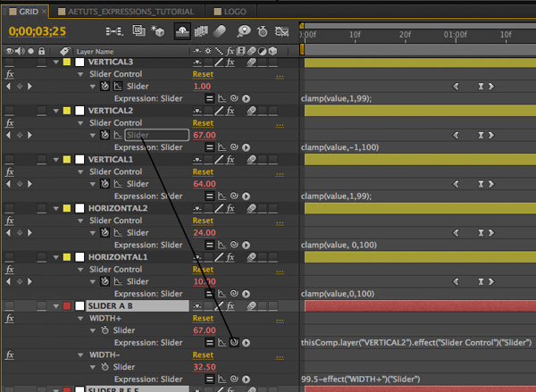Screen dimensions: 536x392
Task: Collapse the WIDTH+ effect triangle
Action: (x=80, y=319)
